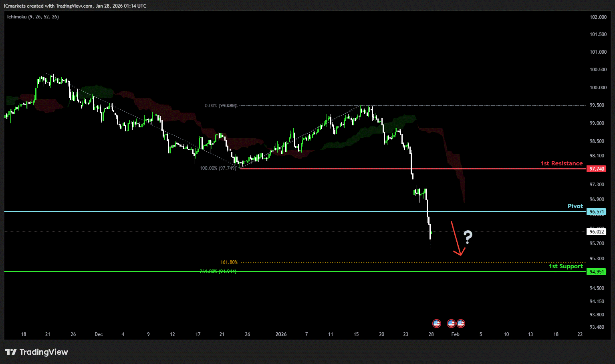Click the TradingView logo in the footer
The height and width of the screenshot is (364, 615).
click(x=36, y=352)
